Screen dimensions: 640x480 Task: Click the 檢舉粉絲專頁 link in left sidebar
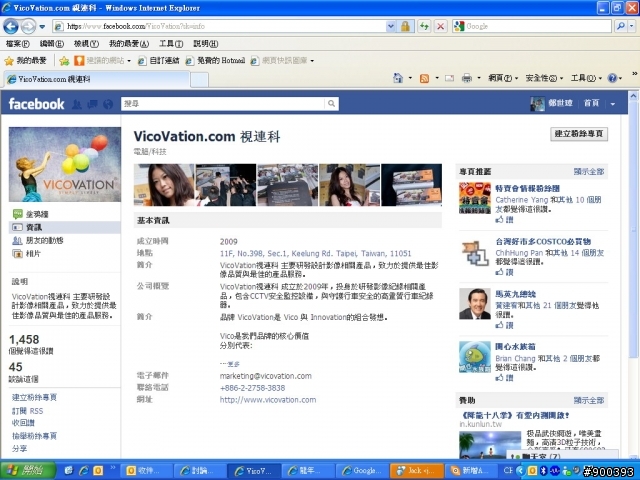pos(34,436)
